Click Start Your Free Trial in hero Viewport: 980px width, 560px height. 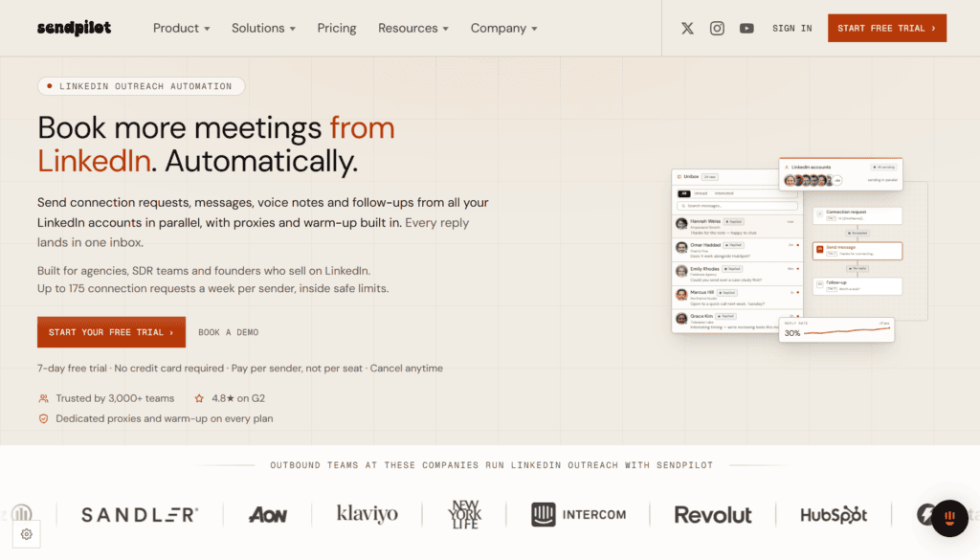click(x=111, y=332)
